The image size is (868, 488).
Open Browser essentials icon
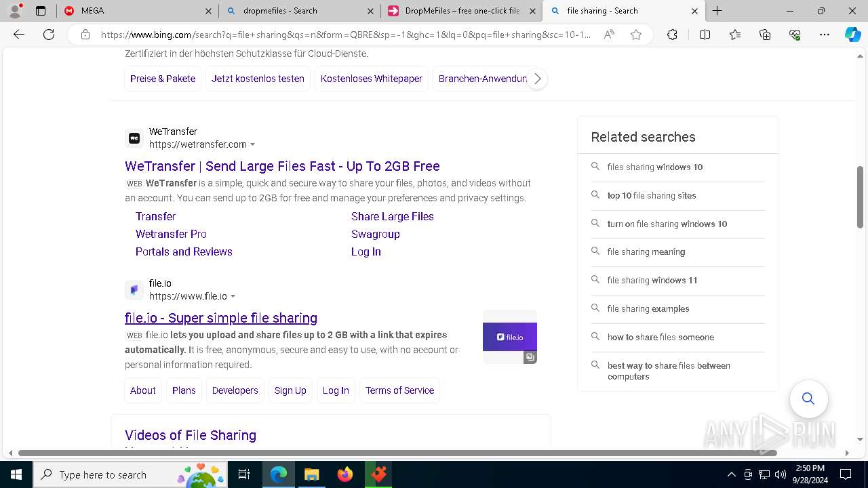click(x=795, y=35)
